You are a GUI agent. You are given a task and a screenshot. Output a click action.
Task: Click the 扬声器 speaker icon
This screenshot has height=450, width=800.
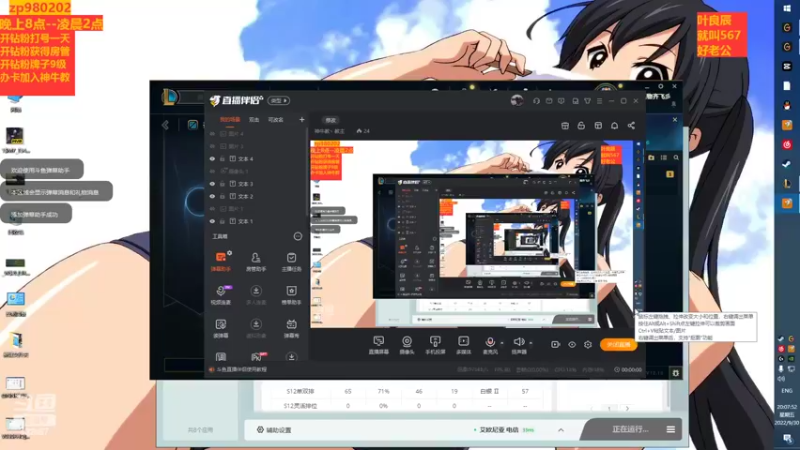coord(519,344)
